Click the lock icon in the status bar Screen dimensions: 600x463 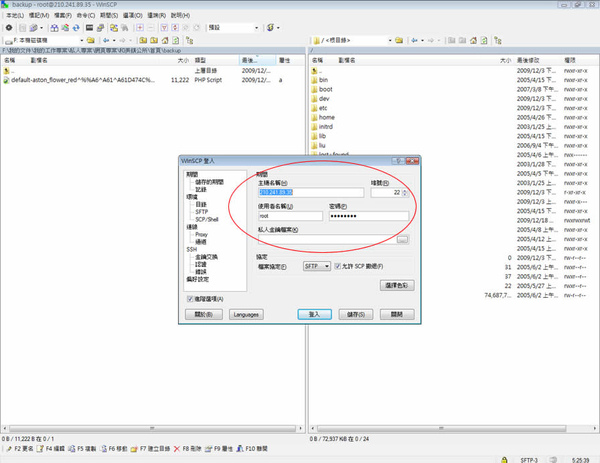pyautogui.click(x=504, y=460)
